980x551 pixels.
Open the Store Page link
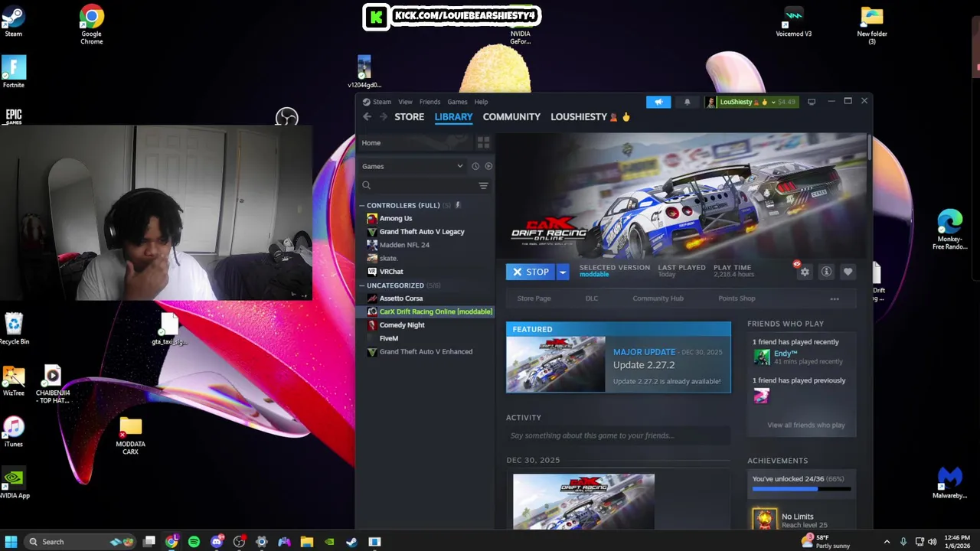tap(534, 298)
